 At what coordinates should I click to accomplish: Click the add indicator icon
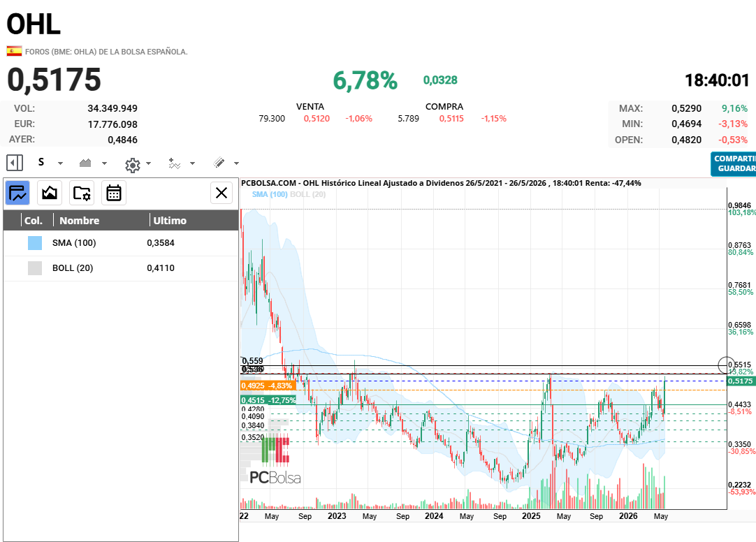click(174, 163)
